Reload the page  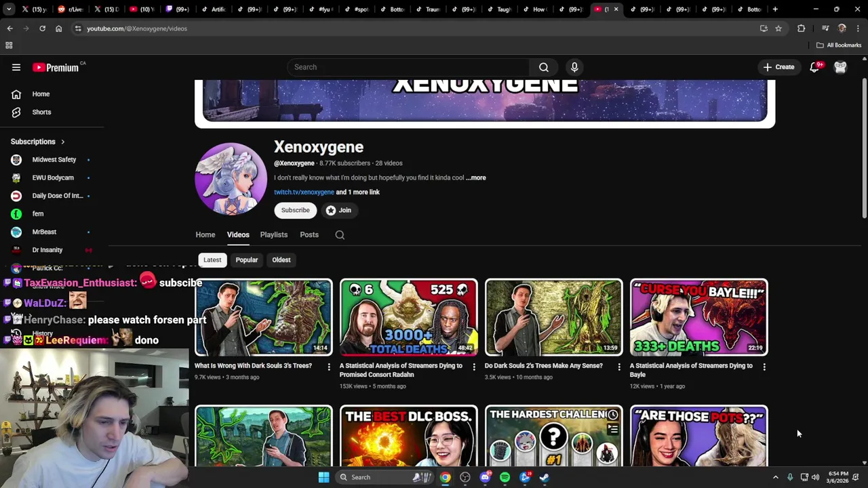(x=42, y=28)
